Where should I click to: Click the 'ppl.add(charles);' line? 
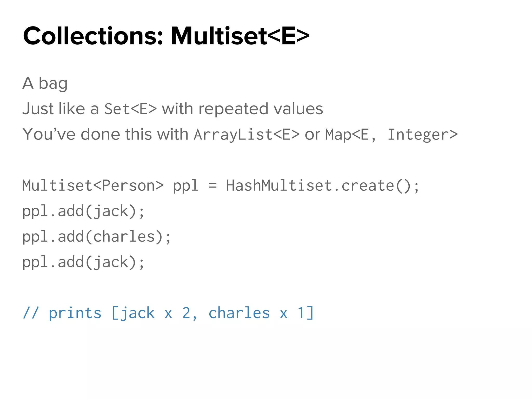[96, 236]
